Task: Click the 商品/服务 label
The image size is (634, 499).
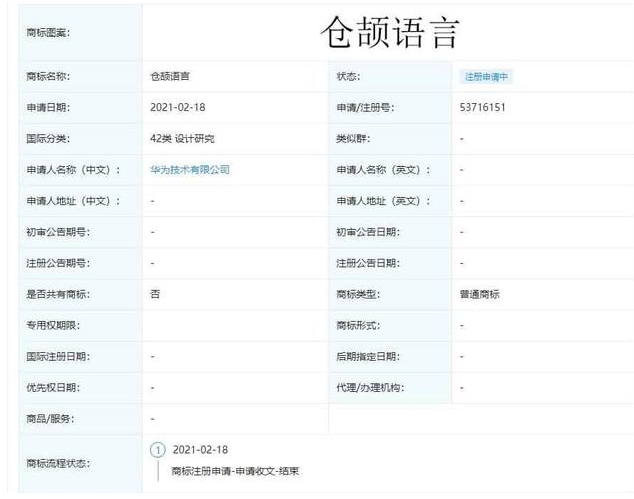Action: coord(51,419)
